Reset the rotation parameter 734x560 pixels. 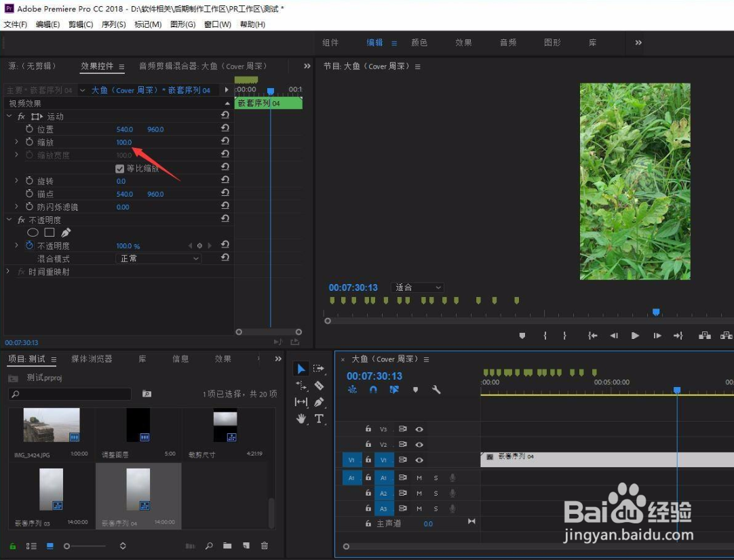[225, 180]
